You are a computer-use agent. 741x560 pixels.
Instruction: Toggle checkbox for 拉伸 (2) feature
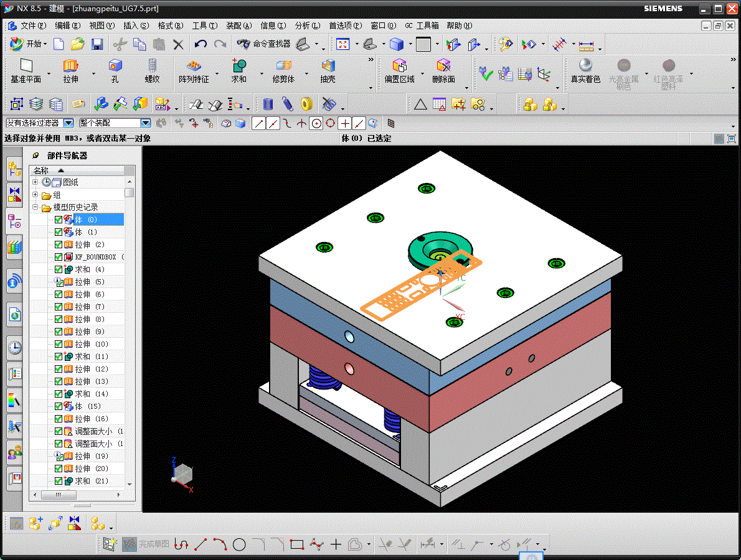pos(59,245)
